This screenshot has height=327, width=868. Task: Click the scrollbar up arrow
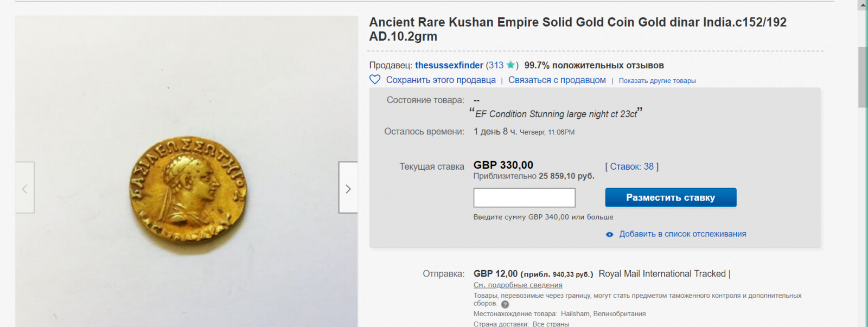[863, 5]
